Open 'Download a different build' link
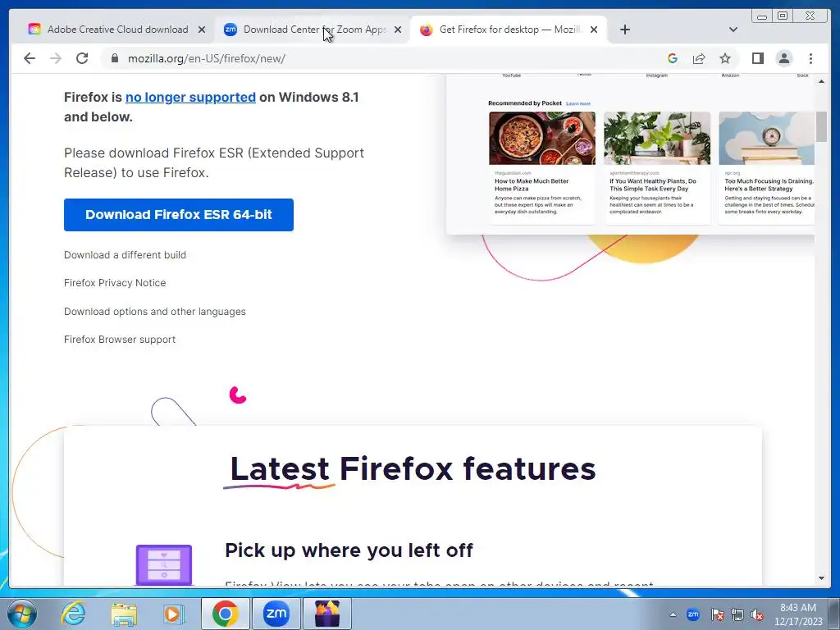The height and width of the screenshot is (630, 840). pyautogui.click(x=125, y=255)
